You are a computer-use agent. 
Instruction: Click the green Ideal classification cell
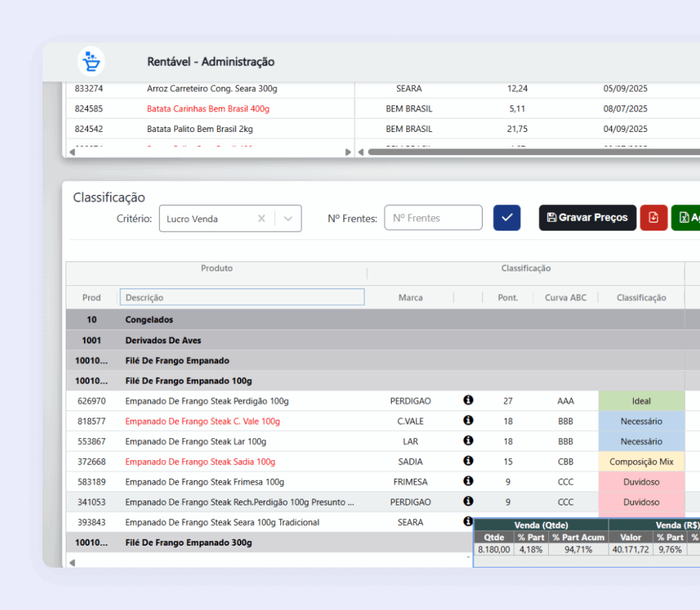pyautogui.click(x=641, y=401)
